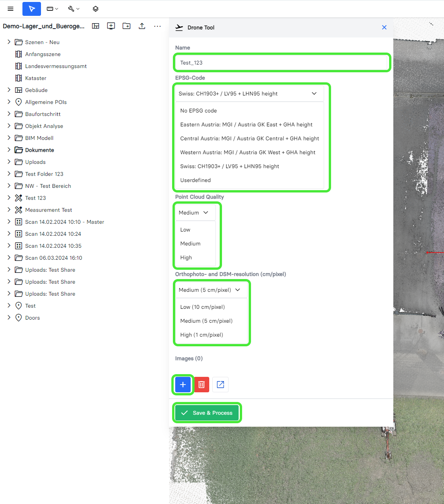The image size is (444, 504).
Task: Delete images with the red trash button
Action: [x=202, y=385]
